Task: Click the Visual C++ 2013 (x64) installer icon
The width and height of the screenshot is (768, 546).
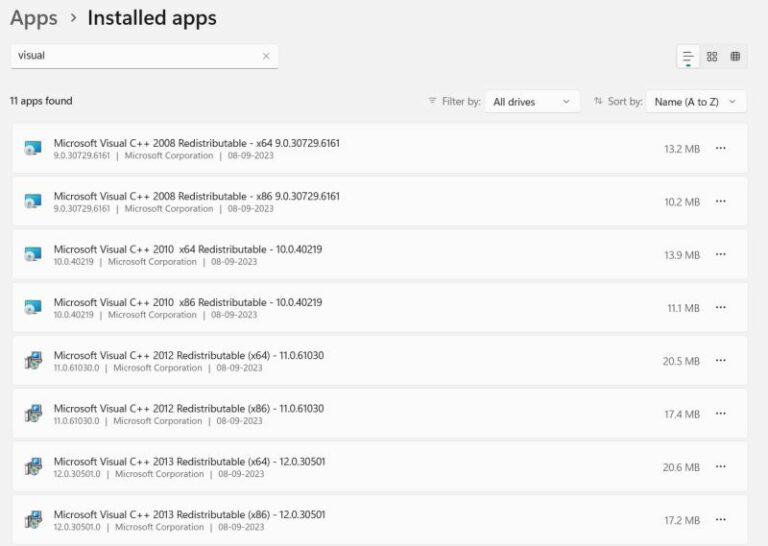Action: point(33,467)
